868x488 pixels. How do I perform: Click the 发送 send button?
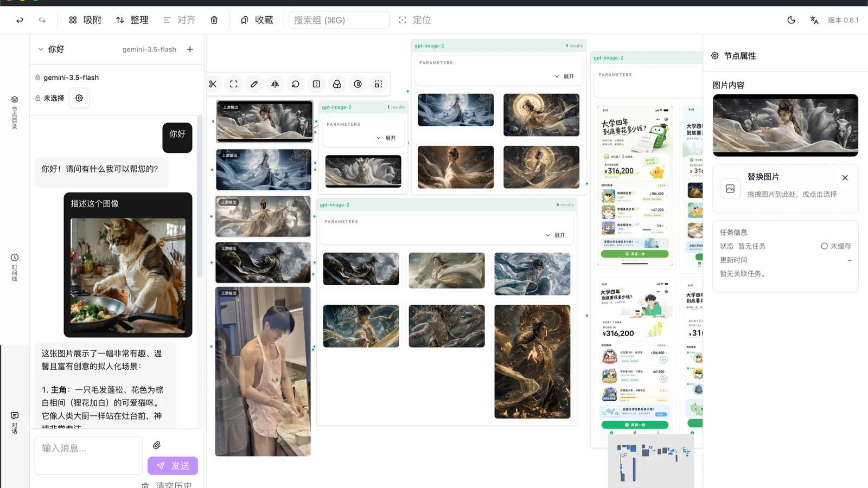pyautogui.click(x=173, y=466)
